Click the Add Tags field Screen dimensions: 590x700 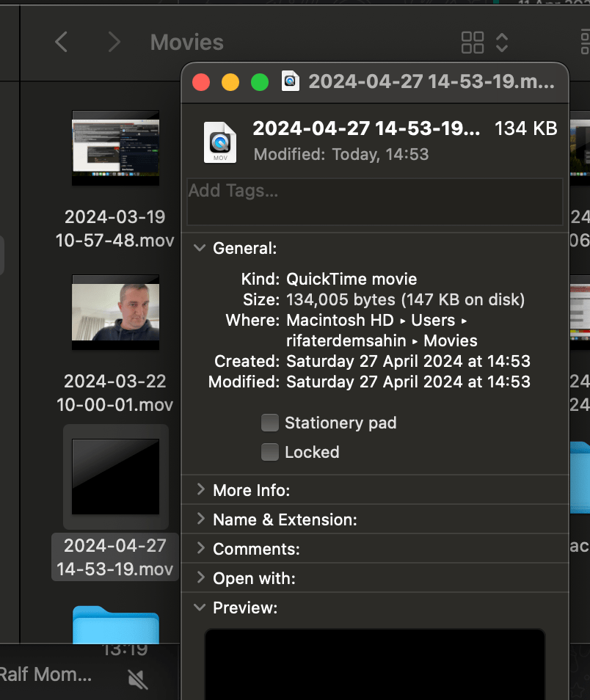pyautogui.click(x=375, y=202)
